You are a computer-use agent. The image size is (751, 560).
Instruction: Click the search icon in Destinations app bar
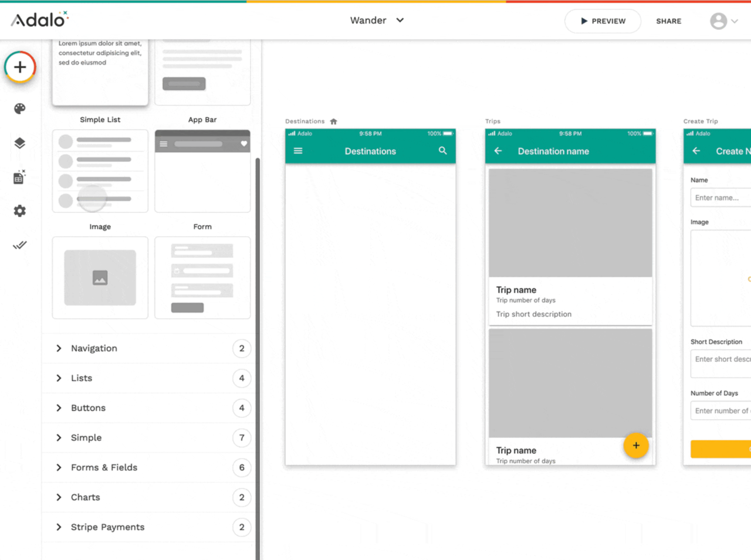tap(442, 151)
